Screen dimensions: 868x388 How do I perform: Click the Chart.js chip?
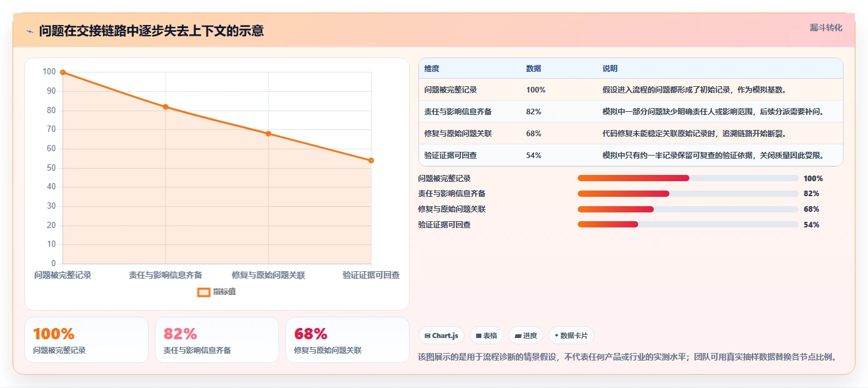click(441, 336)
